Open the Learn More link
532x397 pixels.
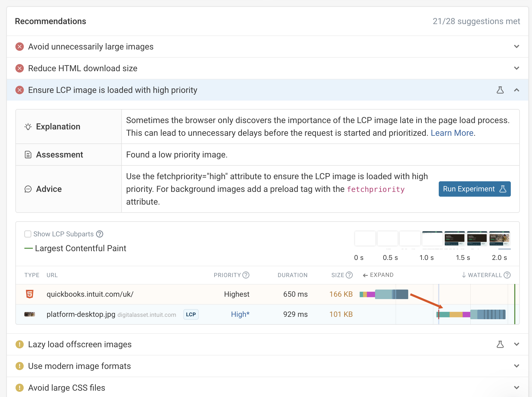452,133
